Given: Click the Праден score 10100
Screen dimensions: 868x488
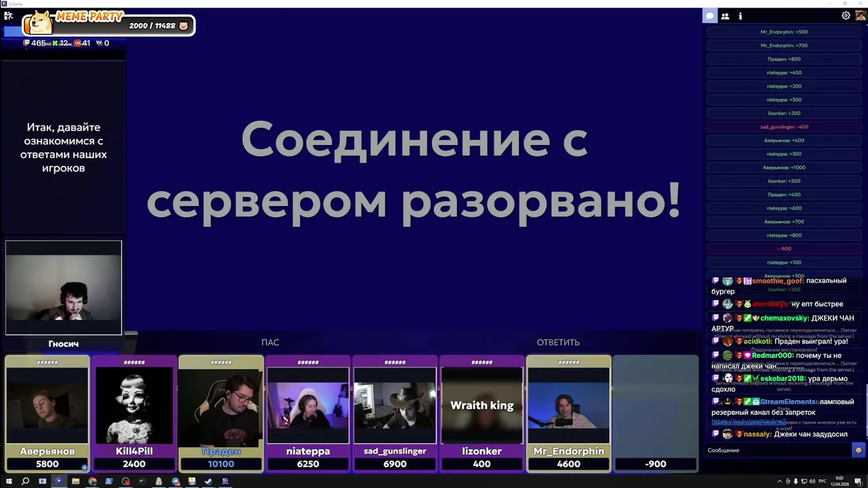Looking at the screenshot, I should 221,464.
